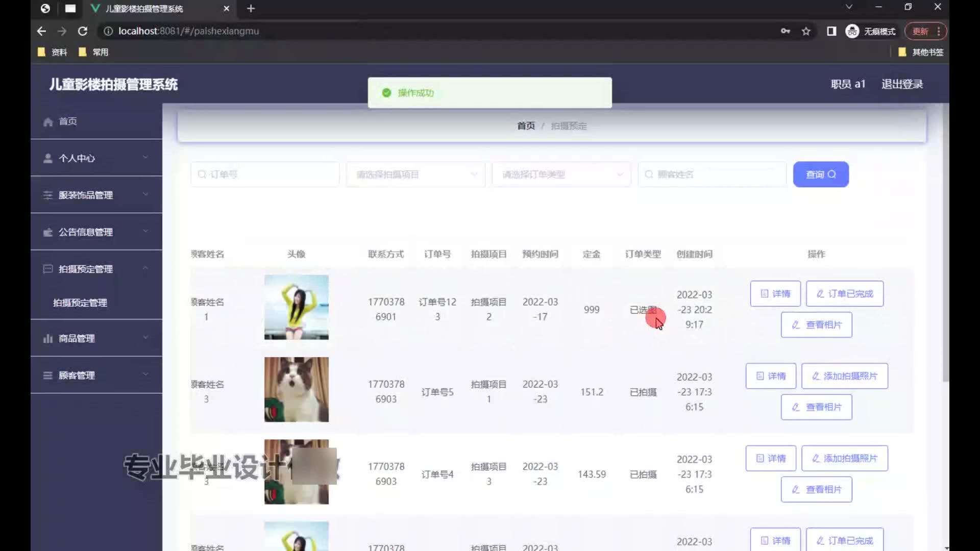980x551 pixels.
Task: Click the address bar URL
Action: [188, 31]
